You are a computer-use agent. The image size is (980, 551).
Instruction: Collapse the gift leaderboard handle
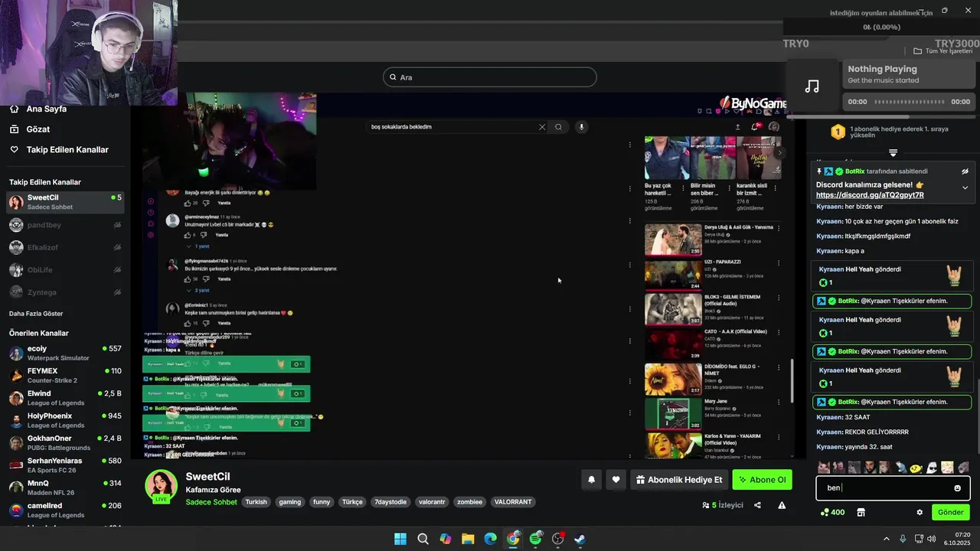pos(893,153)
